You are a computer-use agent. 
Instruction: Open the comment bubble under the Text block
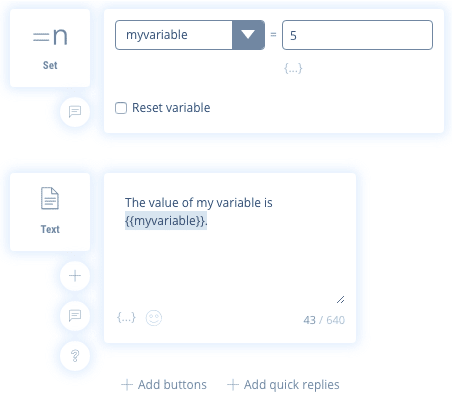click(x=75, y=315)
